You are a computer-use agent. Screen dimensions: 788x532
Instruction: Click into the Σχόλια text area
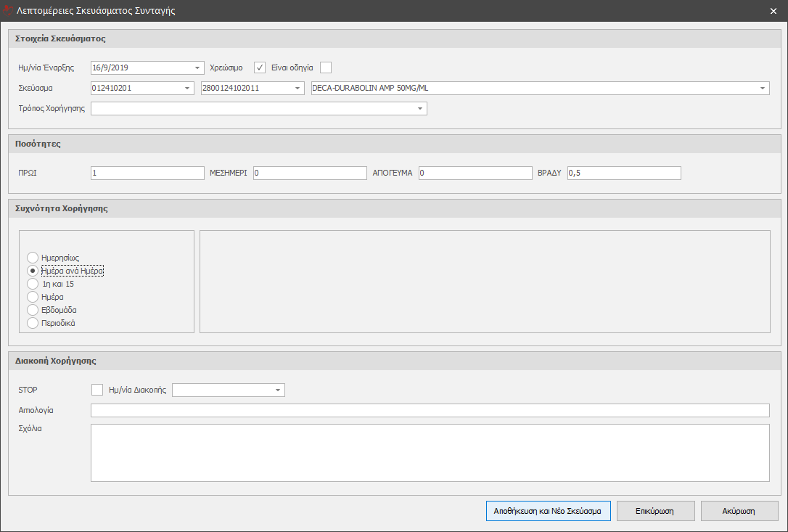tap(430, 453)
